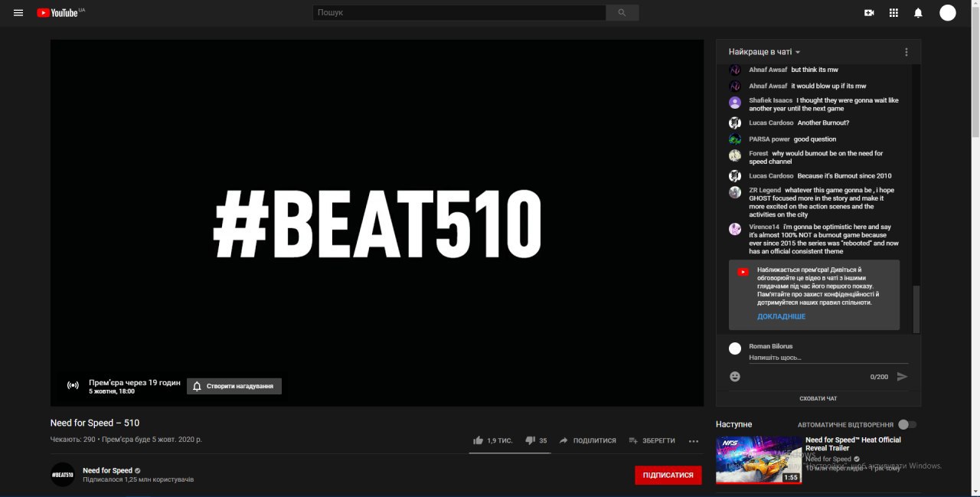The width and height of the screenshot is (980, 497).
Task: Click the premiere live broadcast icon
Action: (x=73, y=385)
